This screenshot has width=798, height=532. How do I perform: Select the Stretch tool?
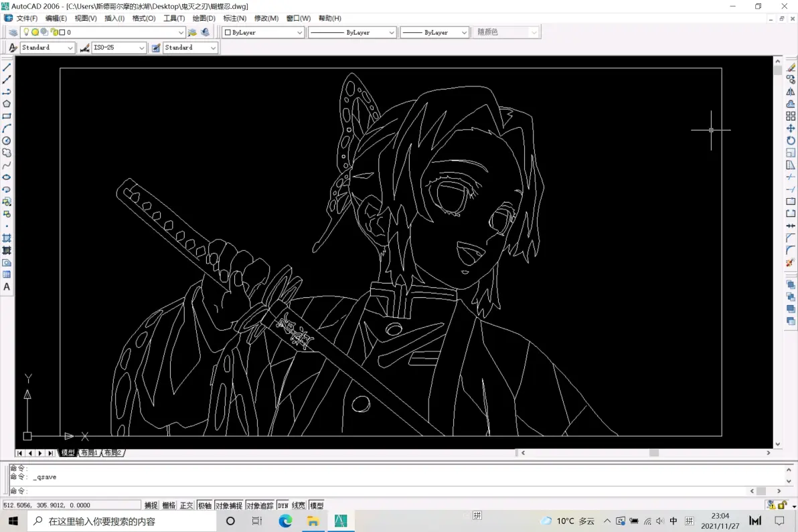[791, 165]
